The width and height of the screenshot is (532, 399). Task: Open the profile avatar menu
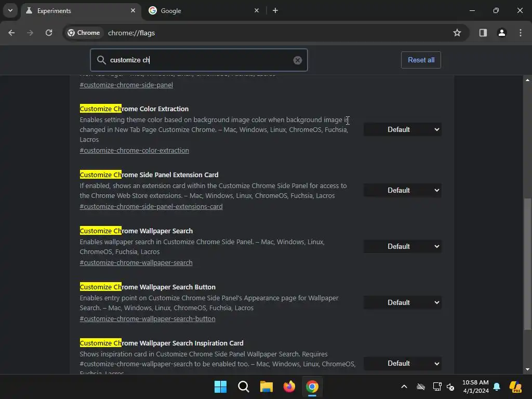(x=502, y=33)
